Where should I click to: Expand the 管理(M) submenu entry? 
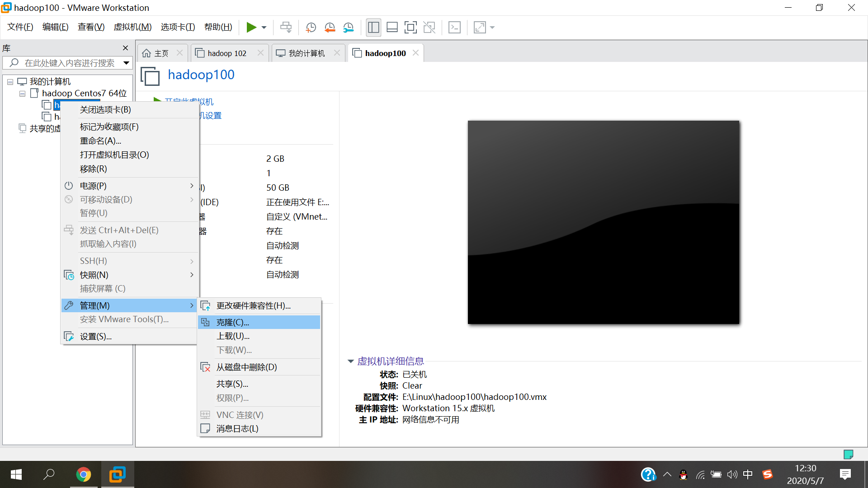pos(130,305)
